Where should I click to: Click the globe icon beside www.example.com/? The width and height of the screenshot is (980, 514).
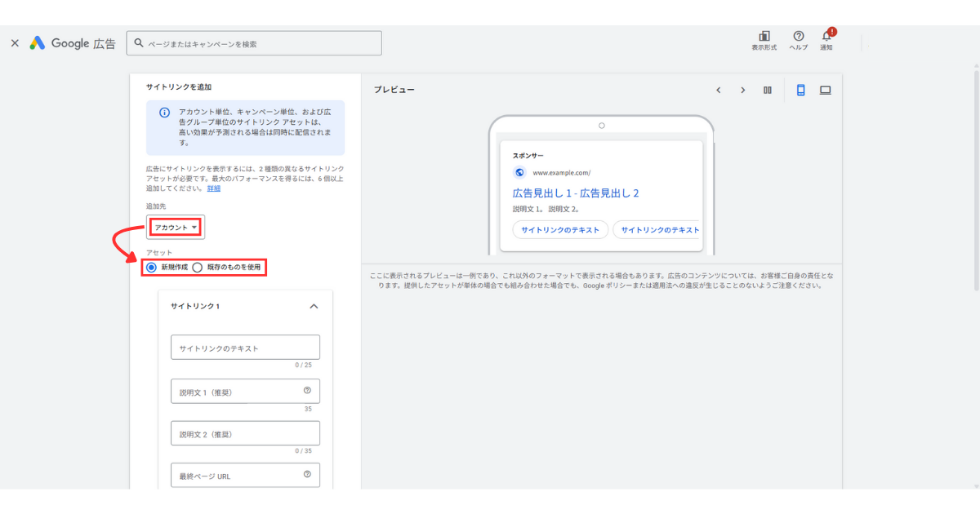click(519, 173)
